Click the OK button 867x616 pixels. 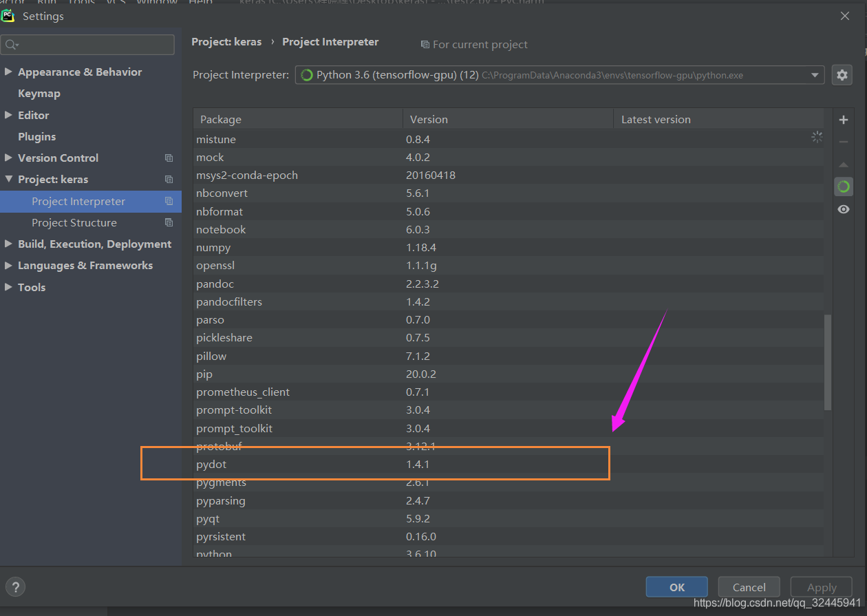pos(677,587)
